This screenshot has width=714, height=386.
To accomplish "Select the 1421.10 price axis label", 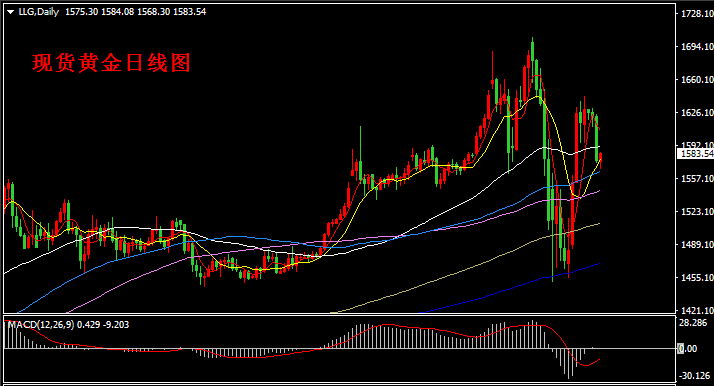I will click(x=697, y=310).
